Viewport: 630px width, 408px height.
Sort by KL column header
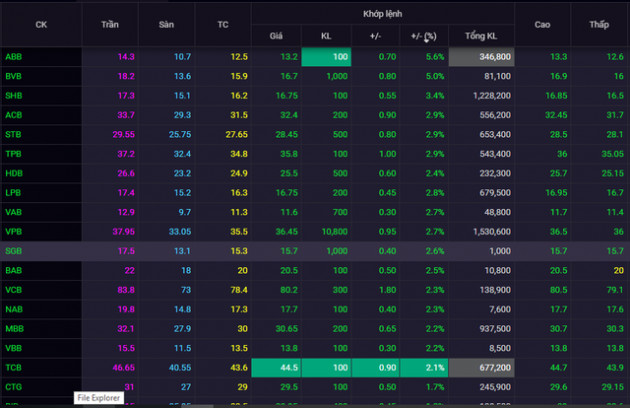pyautogui.click(x=326, y=36)
